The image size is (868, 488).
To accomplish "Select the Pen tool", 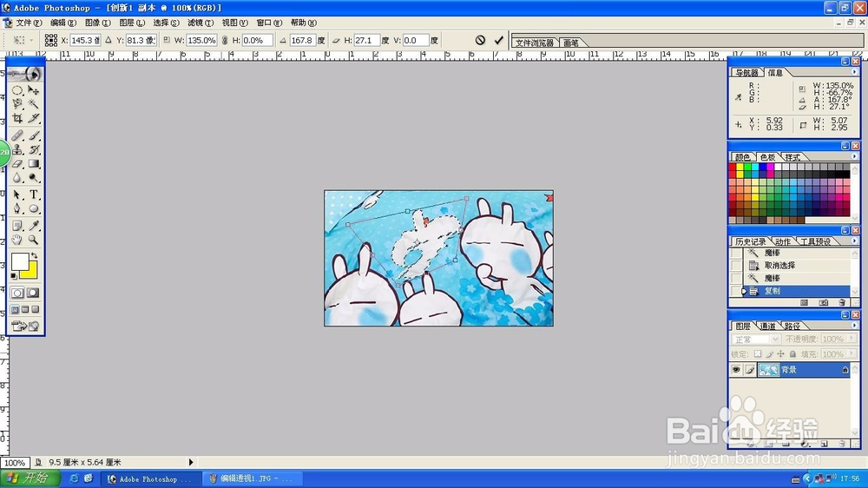I will 17,208.
